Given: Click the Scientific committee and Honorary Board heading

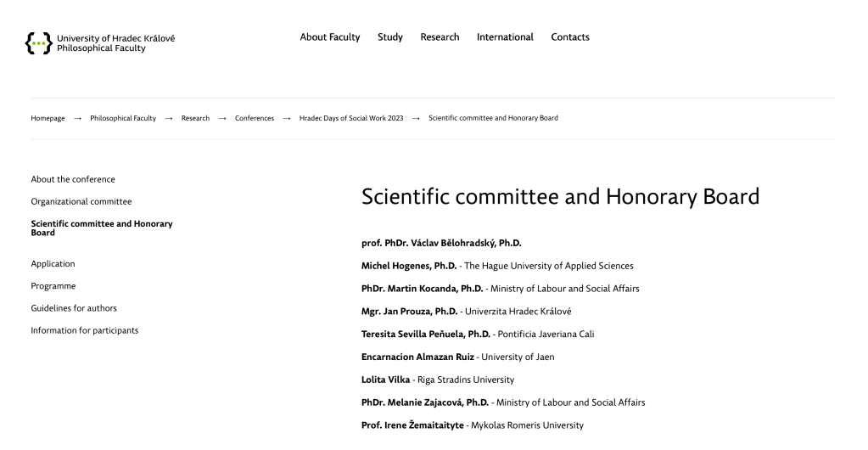Looking at the screenshot, I should coord(560,197).
